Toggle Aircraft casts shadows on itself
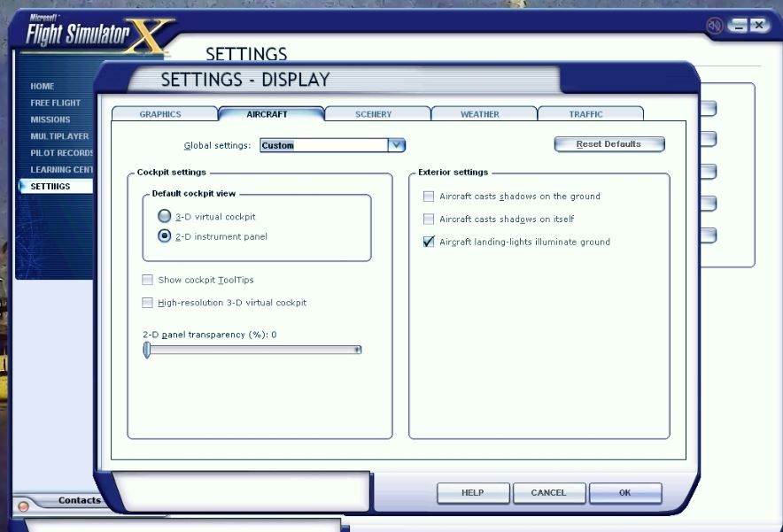The height and width of the screenshot is (532, 783). [x=429, y=219]
